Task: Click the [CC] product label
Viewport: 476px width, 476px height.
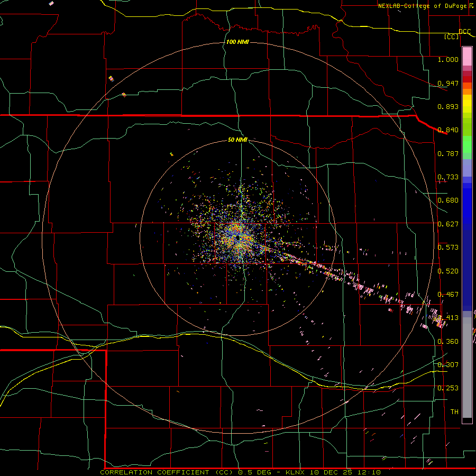Action: point(452,37)
